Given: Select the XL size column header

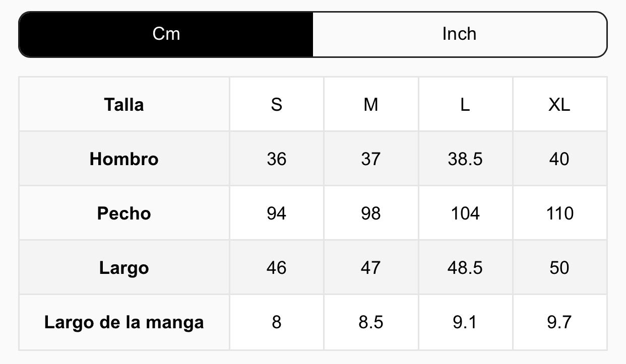Looking at the screenshot, I should 559,105.
